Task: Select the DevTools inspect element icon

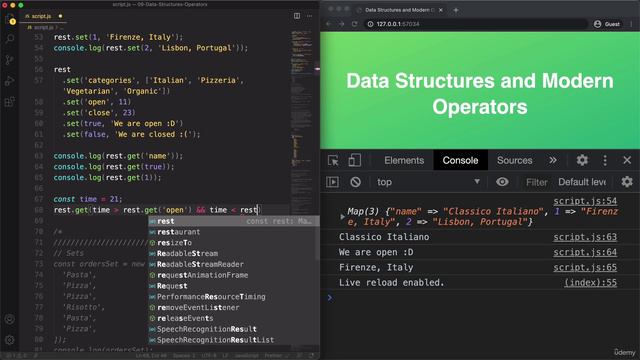Action: click(333, 160)
